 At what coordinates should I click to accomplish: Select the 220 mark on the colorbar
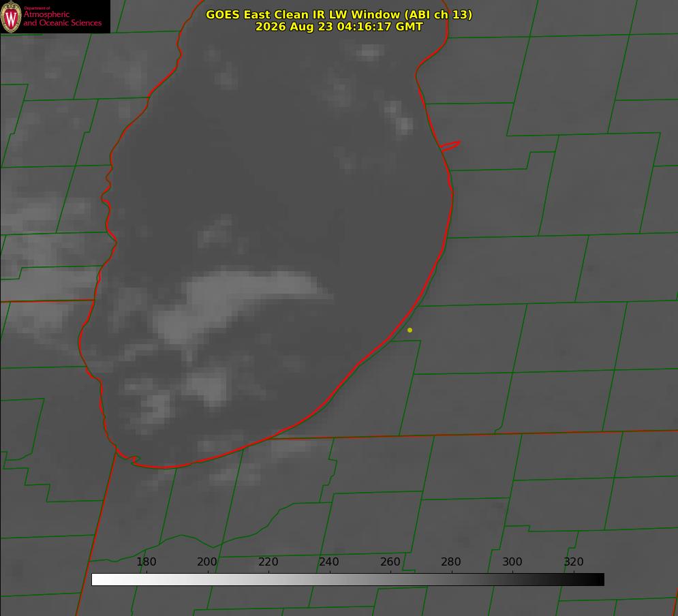click(268, 561)
